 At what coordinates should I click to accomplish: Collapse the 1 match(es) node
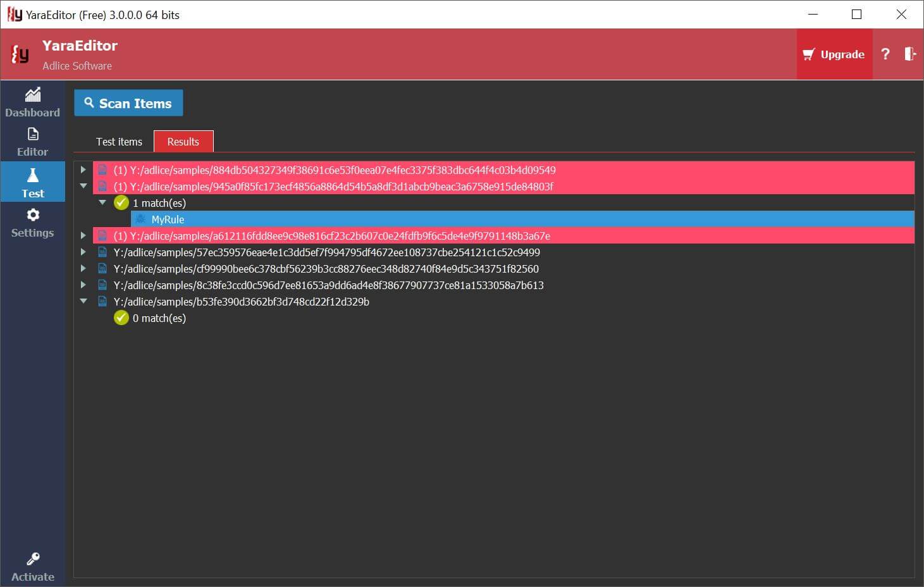pyautogui.click(x=102, y=203)
